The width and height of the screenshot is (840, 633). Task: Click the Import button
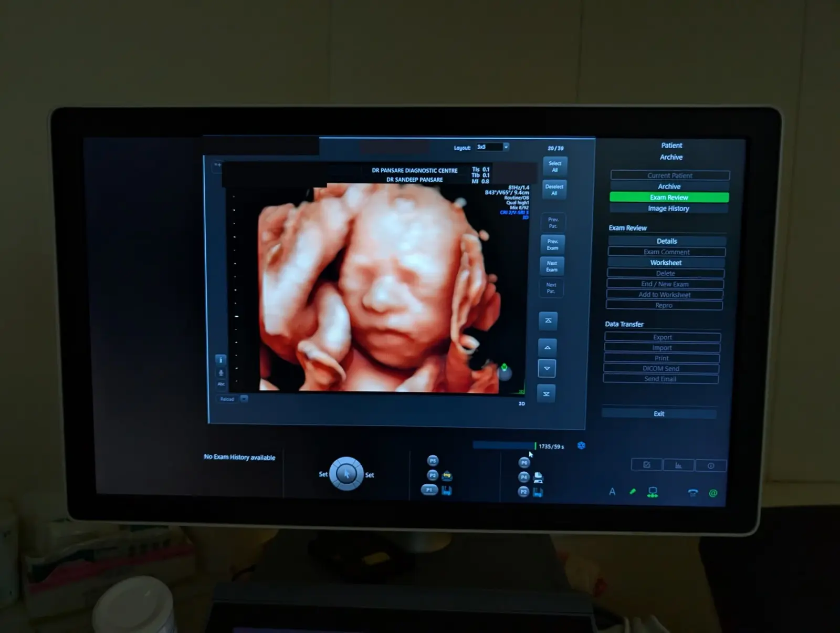[x=662, y=348]
